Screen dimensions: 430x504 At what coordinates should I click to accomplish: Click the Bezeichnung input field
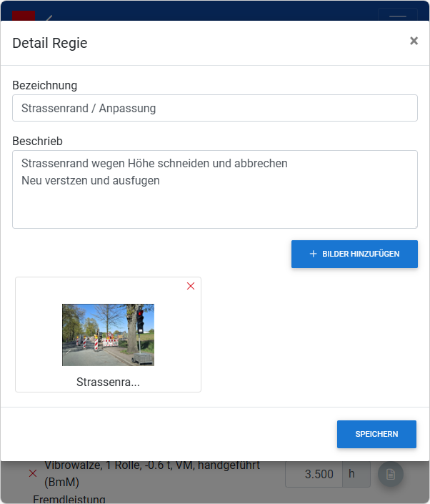215,108
